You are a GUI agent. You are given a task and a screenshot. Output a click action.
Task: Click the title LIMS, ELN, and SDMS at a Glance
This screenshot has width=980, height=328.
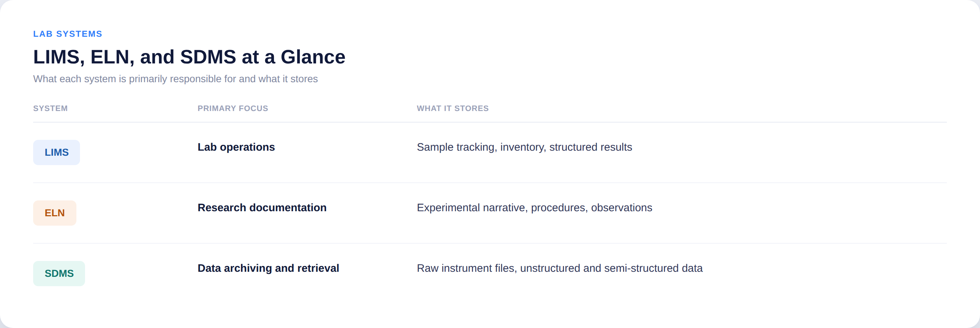pyautogui.click(x=189, y=57)
